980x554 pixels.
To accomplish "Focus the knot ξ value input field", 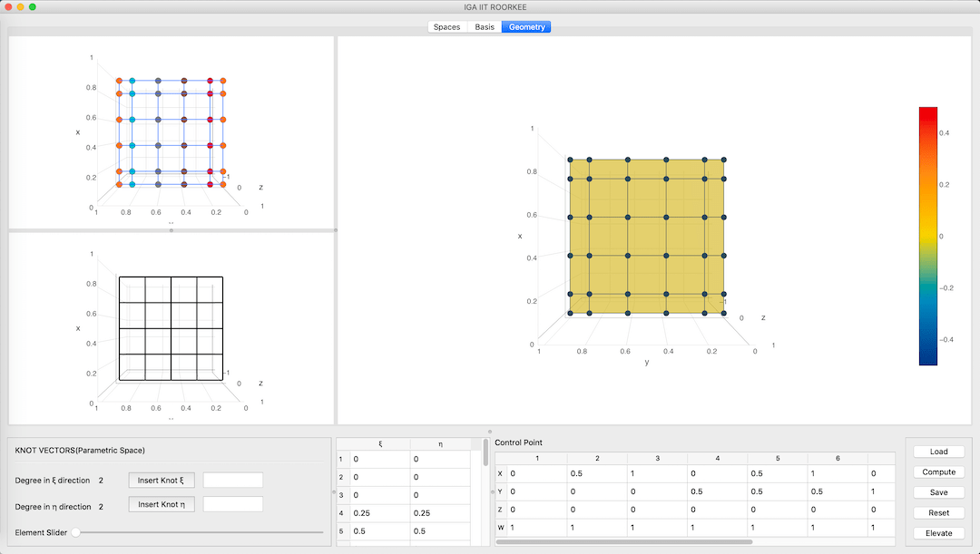I will [x=233, y=481].
